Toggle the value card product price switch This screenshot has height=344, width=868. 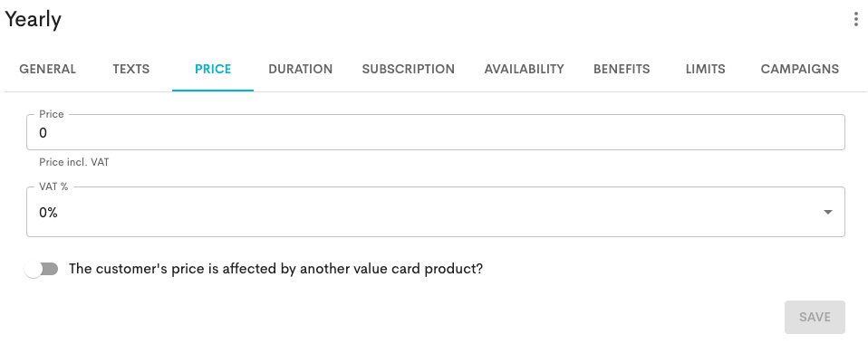tap(42, 270)
